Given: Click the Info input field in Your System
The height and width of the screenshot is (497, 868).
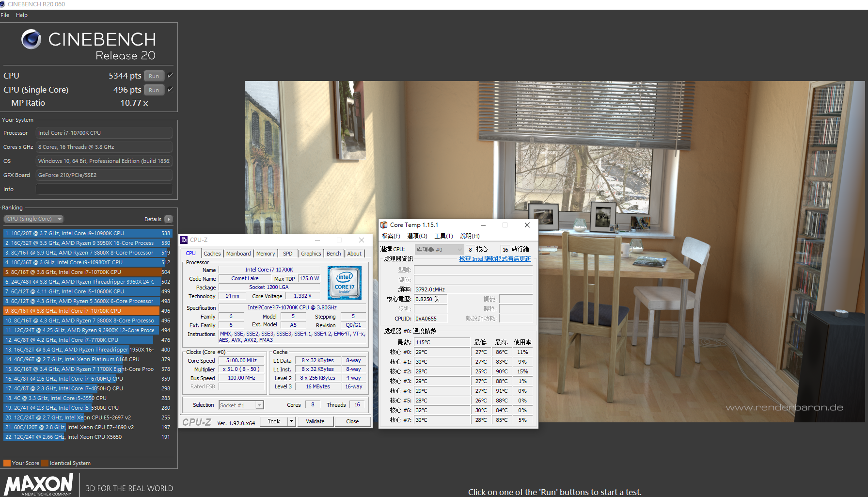Looking at the screenshot, I should pos(104,189).
